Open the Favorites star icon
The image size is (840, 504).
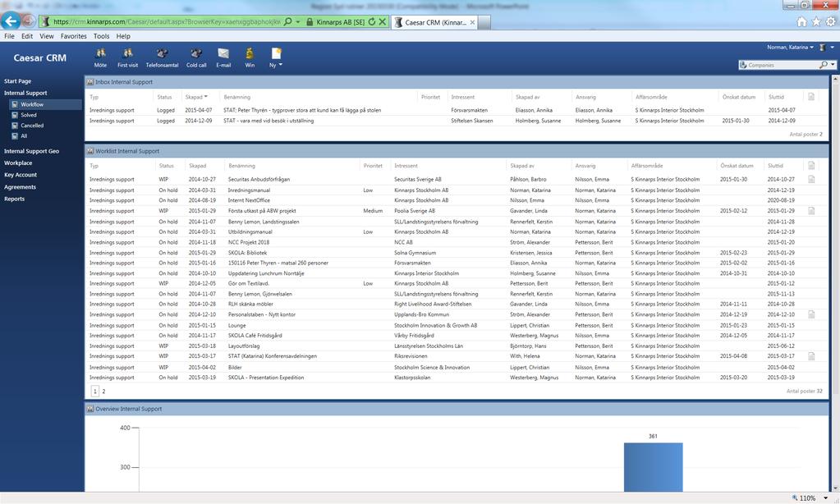coord(816,21)
